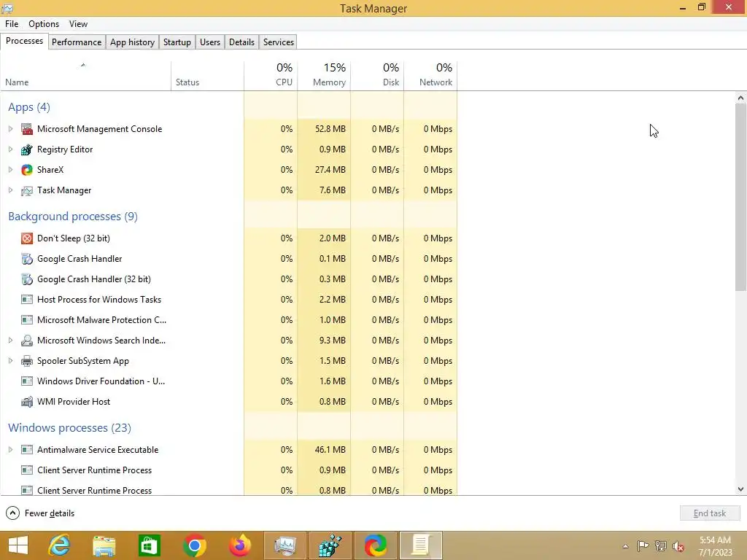Switch to ShareX taskbar button
The height and width of the screenshot is (560, 747).
tap(376, 545)
